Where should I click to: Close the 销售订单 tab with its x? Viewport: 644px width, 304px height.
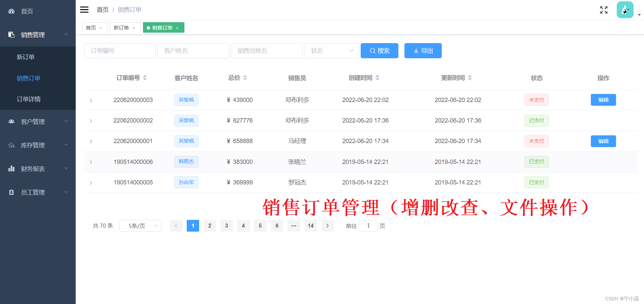(x=177, y=28)
